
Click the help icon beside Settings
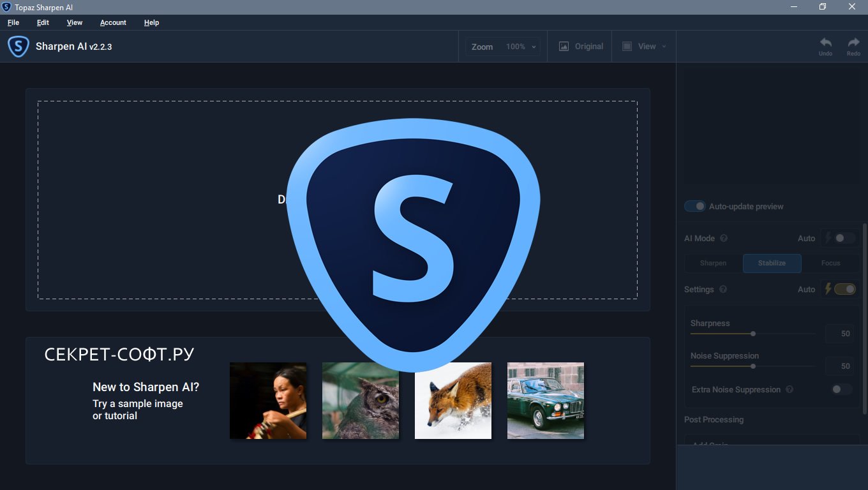tap(723, 289)
